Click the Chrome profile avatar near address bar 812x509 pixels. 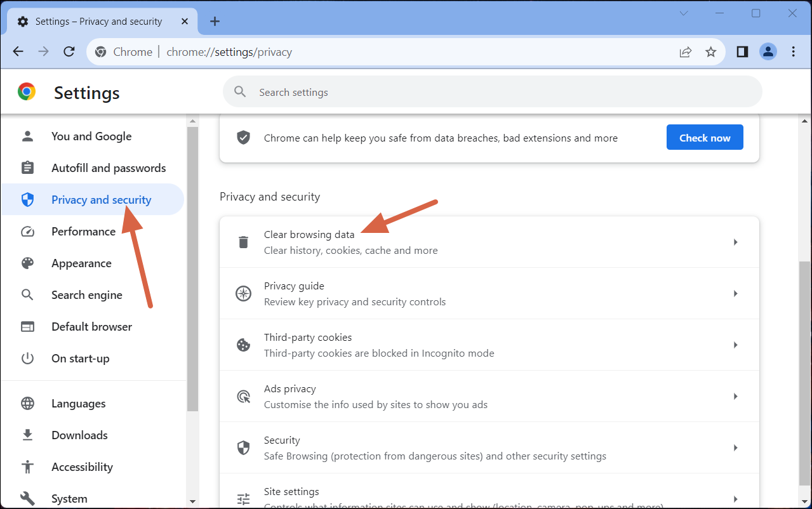(768, 51)
